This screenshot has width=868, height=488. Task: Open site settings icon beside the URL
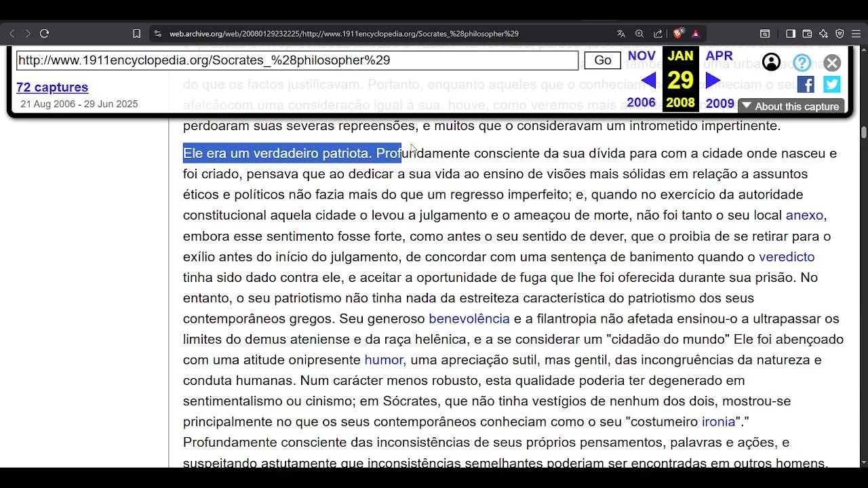(x=157, y=33)
